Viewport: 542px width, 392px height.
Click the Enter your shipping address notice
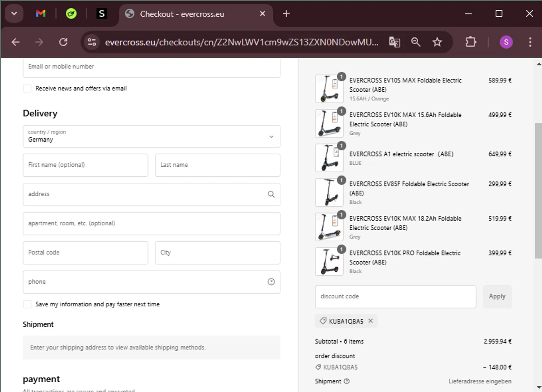(151, 348)
